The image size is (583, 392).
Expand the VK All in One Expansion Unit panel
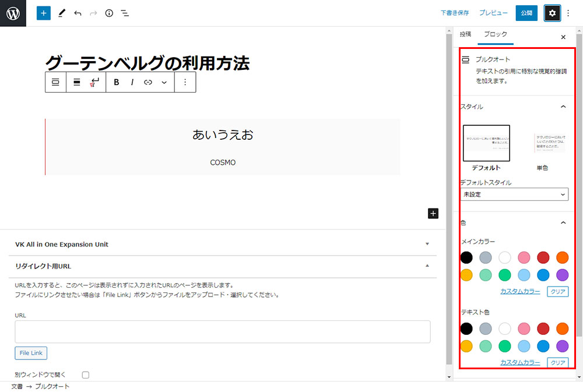click(x=427, y=244)
